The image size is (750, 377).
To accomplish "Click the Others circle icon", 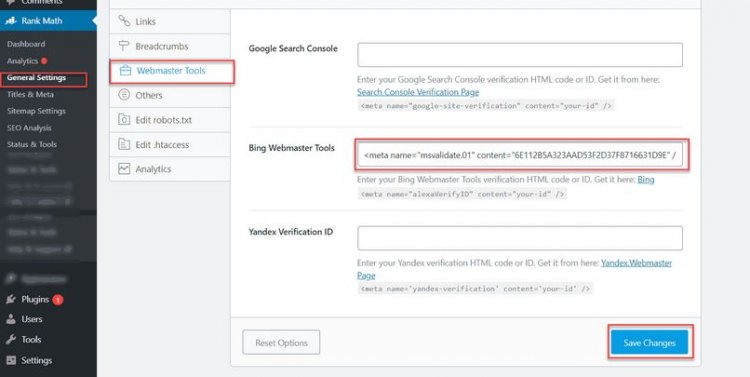I will (x=124, y=95).
